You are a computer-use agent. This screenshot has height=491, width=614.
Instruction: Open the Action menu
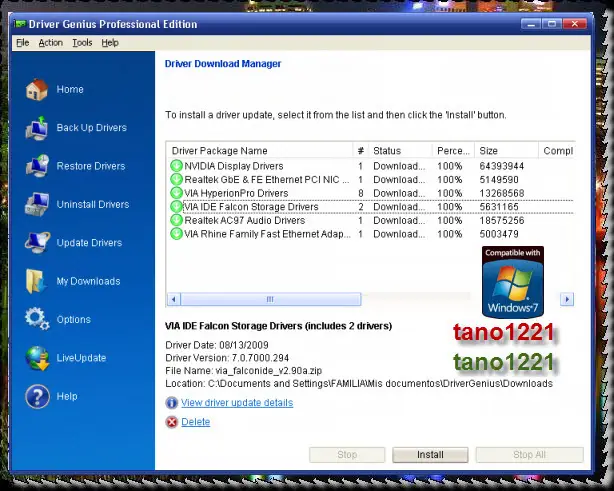click(x=51, y=43)
